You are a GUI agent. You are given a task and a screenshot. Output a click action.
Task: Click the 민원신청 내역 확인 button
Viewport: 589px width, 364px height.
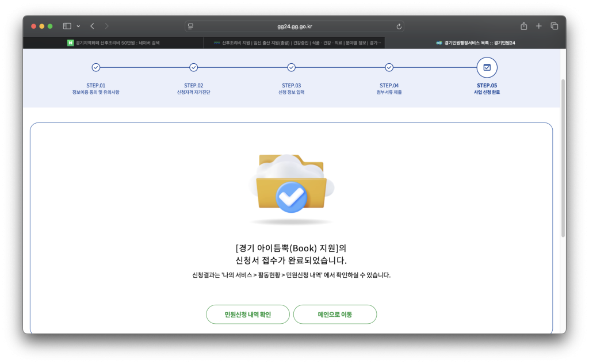248,315
